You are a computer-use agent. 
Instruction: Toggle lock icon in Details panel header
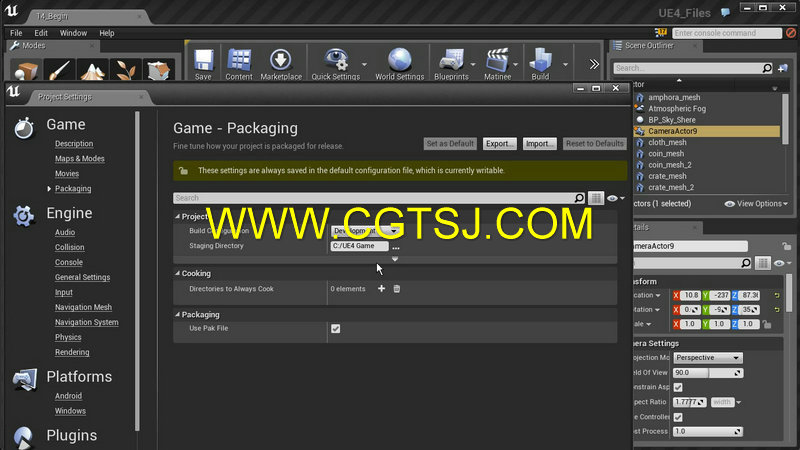(x=787, y=246)
